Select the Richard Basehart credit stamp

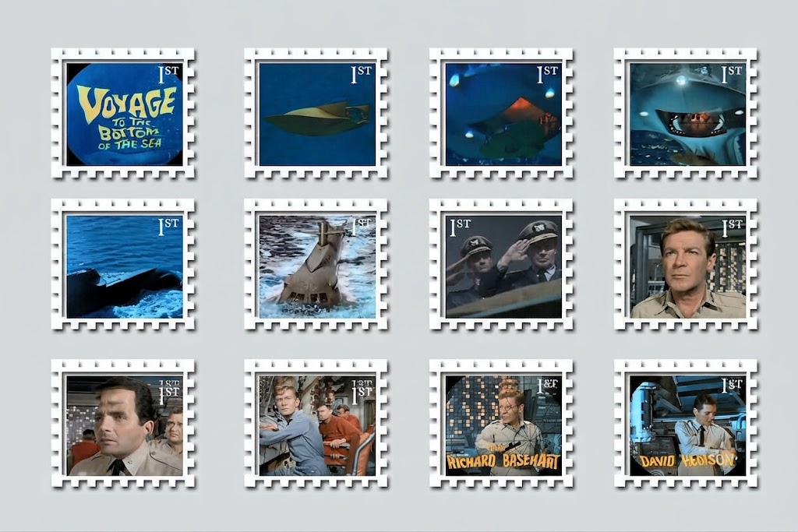pos(501,425)
